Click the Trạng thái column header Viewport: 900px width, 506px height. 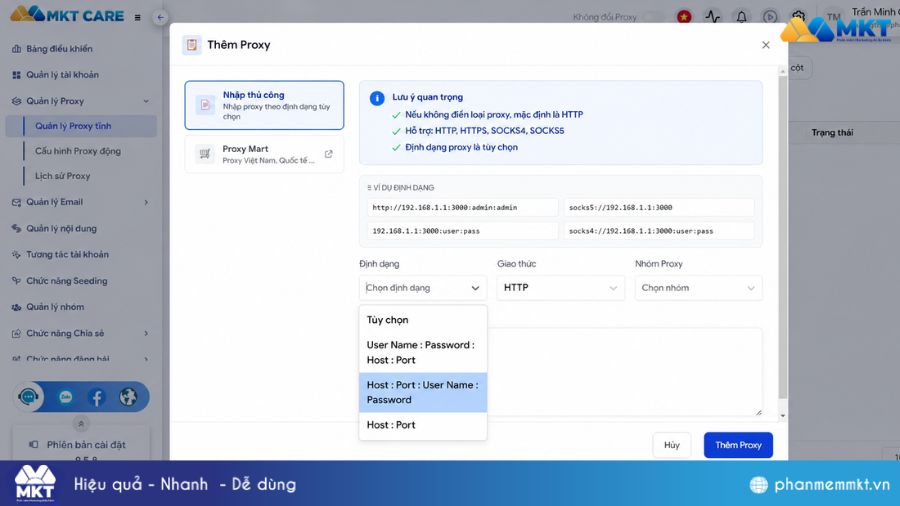[832, 133]
